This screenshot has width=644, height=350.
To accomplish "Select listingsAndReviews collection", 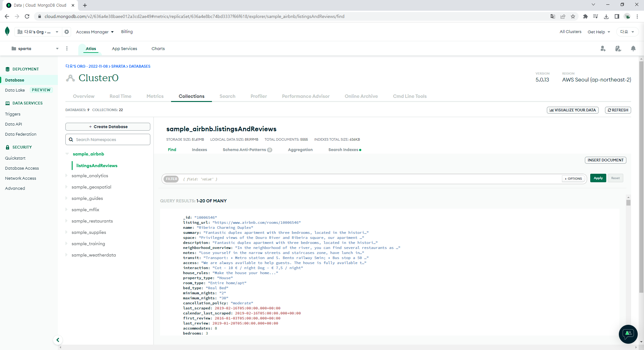I will (x=97, y=166).
